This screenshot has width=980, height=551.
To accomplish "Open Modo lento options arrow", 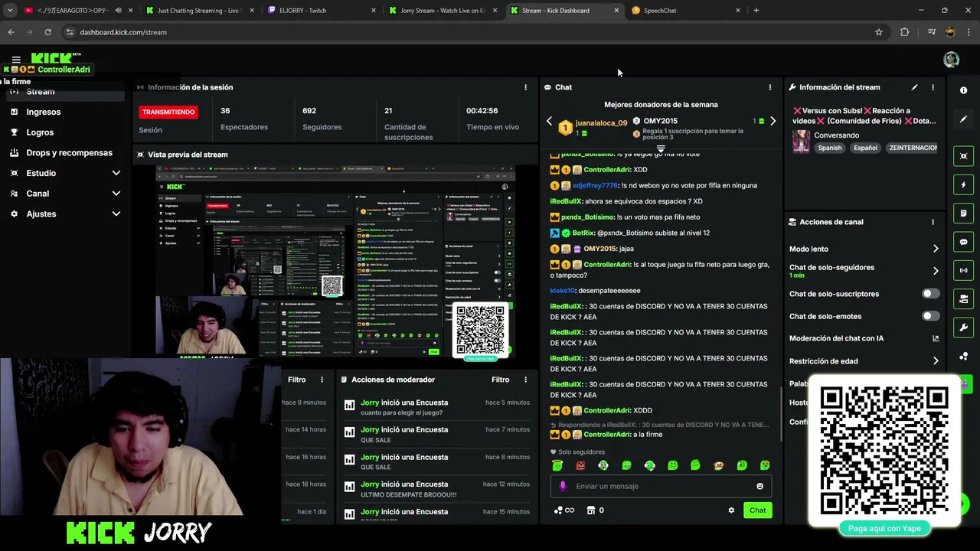I will 936,249.
